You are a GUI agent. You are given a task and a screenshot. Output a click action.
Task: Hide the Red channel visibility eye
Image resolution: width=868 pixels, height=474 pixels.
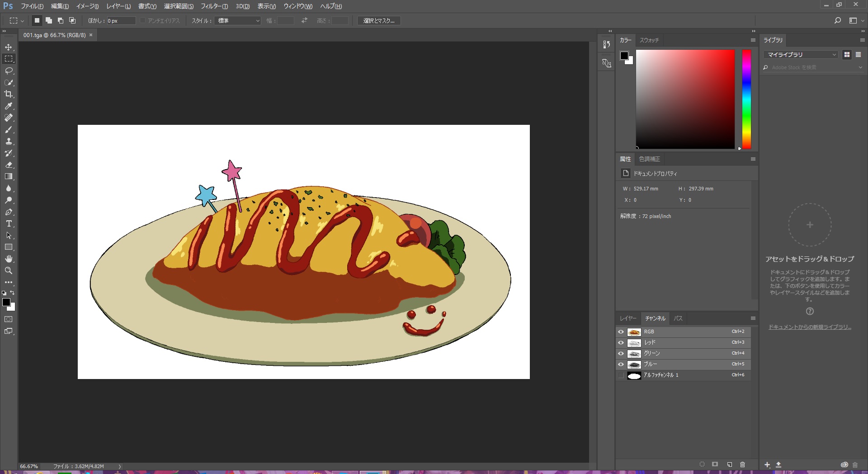(x=621, y=343)
